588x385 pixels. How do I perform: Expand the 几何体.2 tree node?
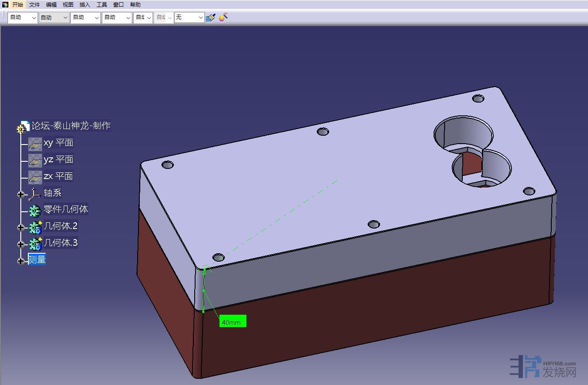click(x=20, y=227)
